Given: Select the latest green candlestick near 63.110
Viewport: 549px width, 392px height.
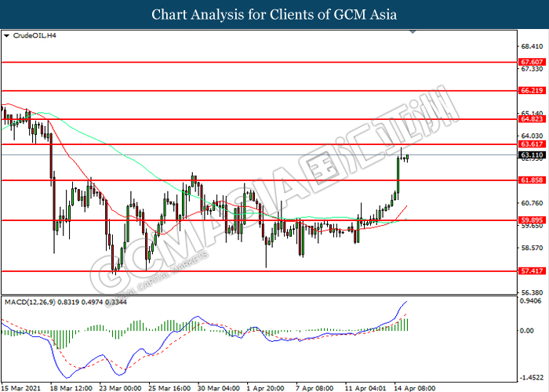Looking at the screenshot, I should pyautogui.click(x=407, y=158).
